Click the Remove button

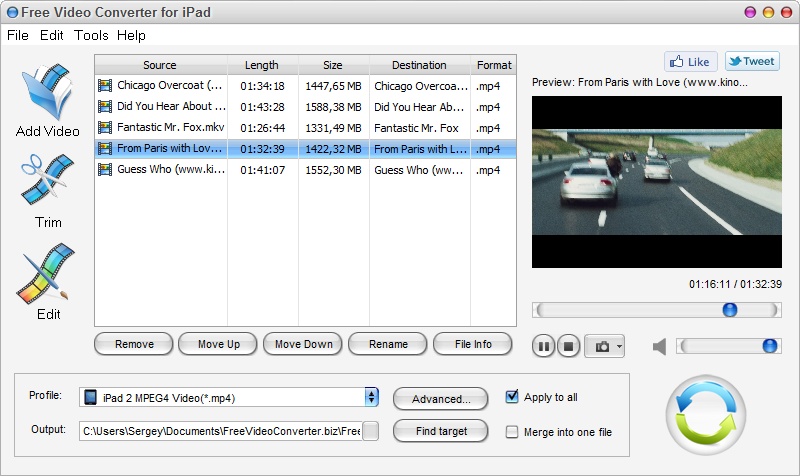134,344
